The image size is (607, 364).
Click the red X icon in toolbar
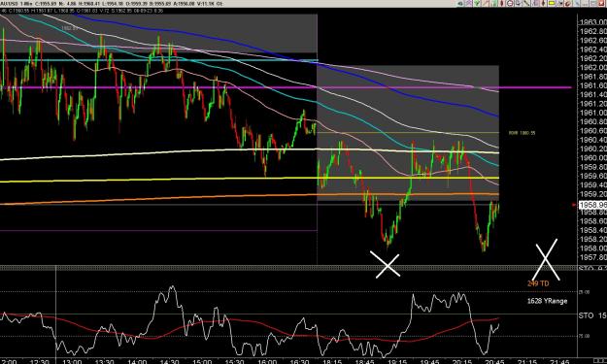(602, 3)
